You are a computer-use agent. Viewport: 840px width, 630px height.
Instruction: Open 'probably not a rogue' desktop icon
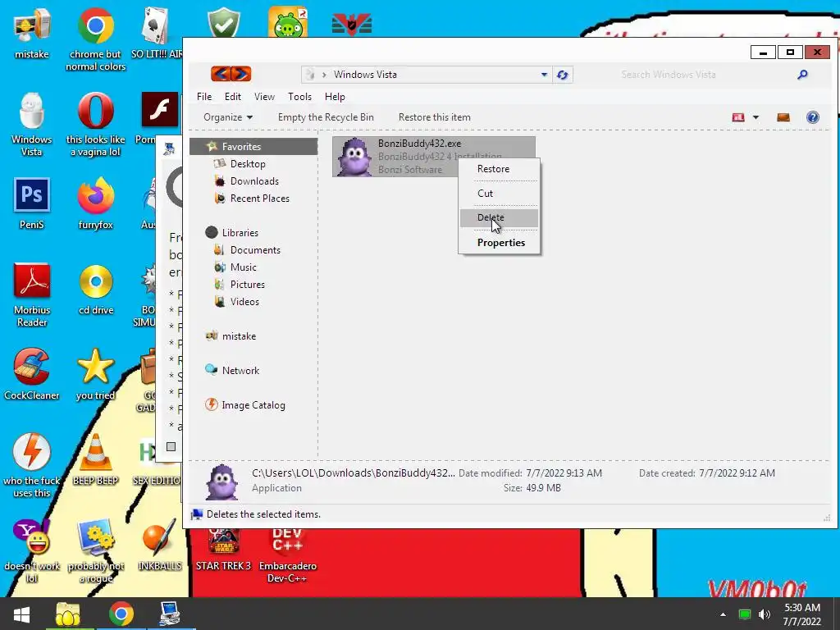click(96, 550)
